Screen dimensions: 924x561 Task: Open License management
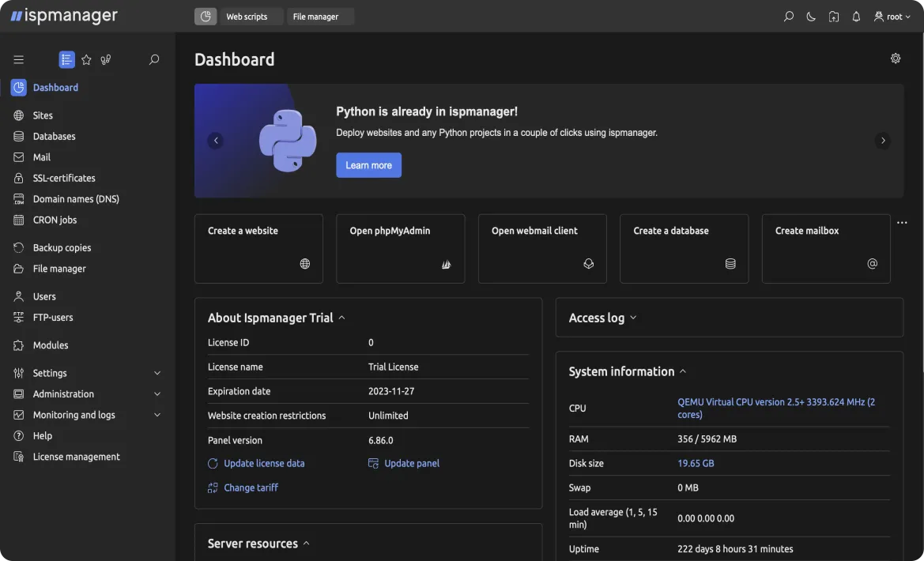[x=76, y=457]
